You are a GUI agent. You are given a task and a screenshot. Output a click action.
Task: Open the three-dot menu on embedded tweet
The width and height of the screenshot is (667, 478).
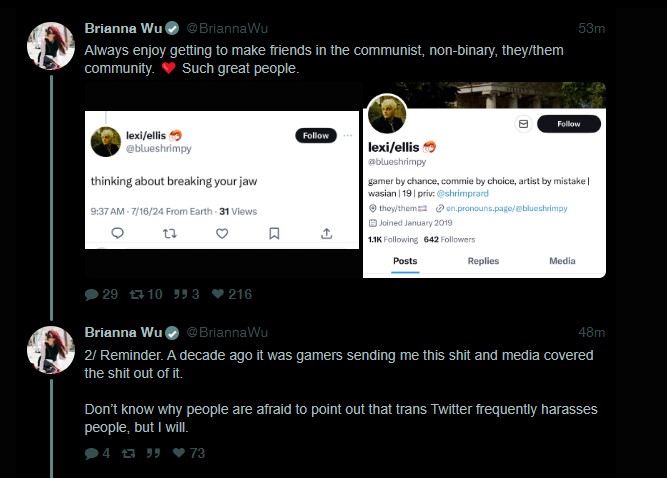[x=348, y=135]
